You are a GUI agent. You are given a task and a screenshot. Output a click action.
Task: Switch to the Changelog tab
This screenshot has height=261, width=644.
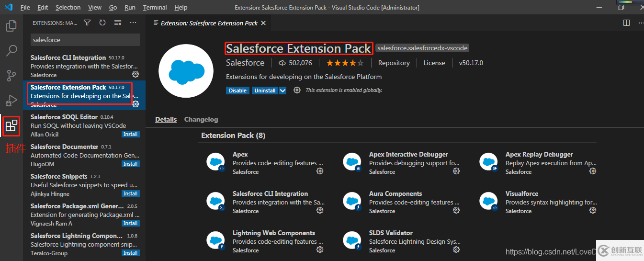point(201,120)
